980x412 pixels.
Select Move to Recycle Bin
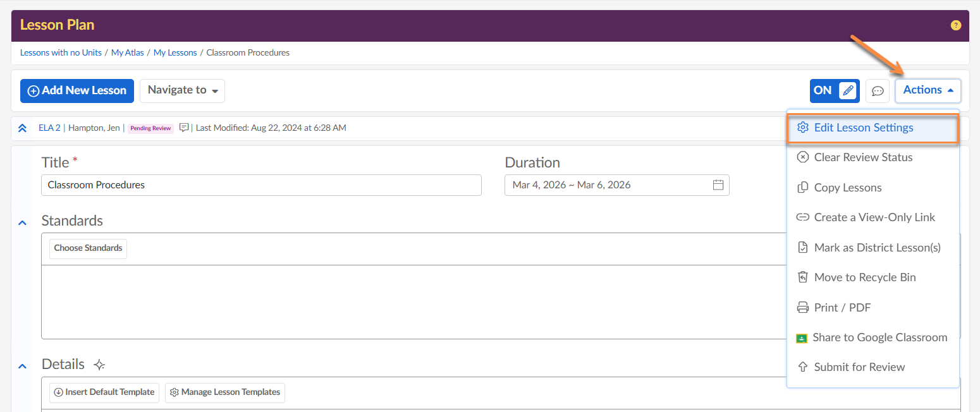point(864,277)
